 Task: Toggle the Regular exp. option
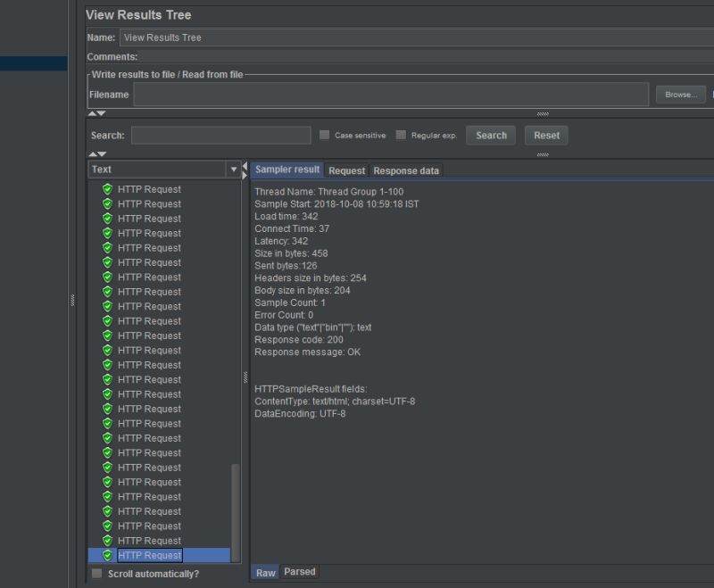click(402, 134)
